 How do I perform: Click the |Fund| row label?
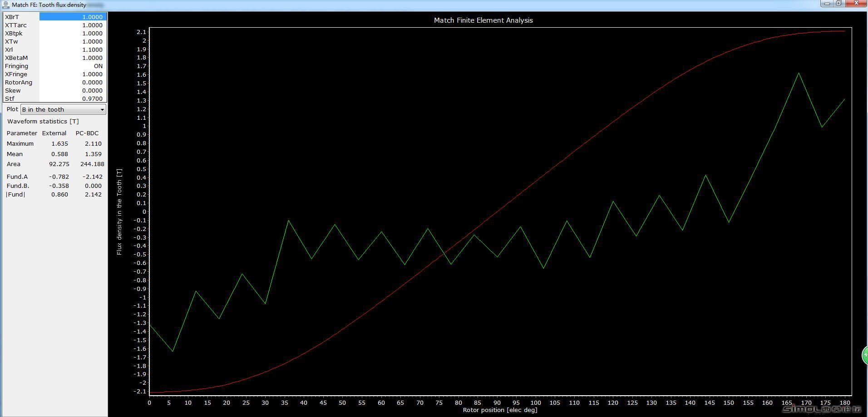[15, 194]
